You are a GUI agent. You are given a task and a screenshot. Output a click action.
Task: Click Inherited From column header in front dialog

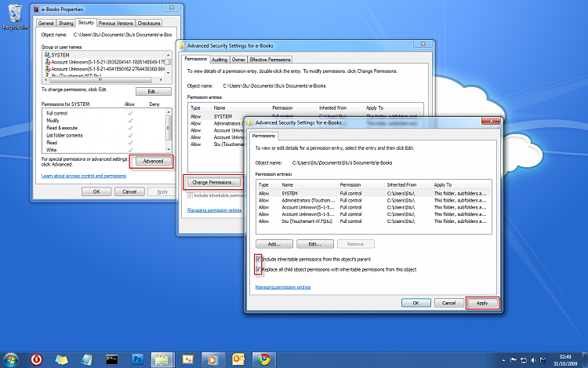click(x=408, y=185)
